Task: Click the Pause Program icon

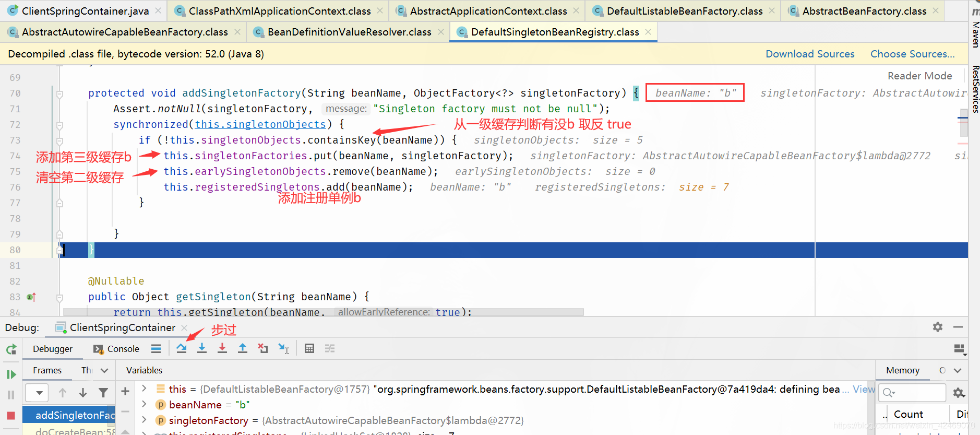Action: 11,395
